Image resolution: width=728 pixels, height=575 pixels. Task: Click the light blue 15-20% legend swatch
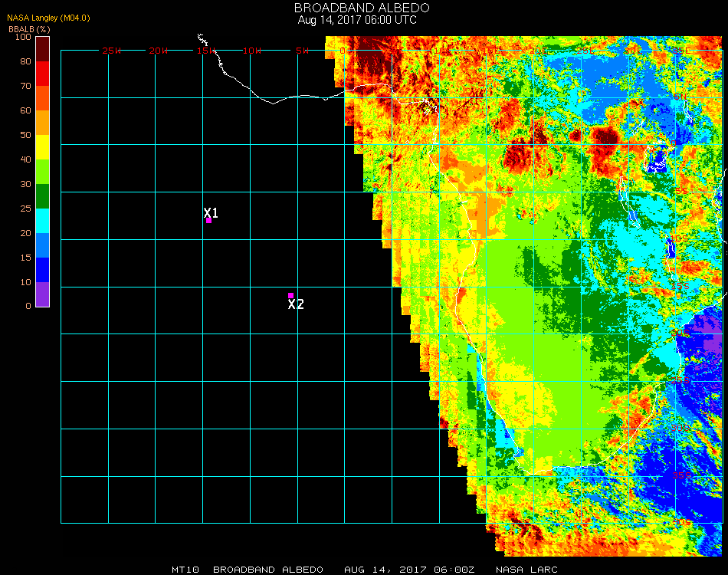[x=43, y=245]
